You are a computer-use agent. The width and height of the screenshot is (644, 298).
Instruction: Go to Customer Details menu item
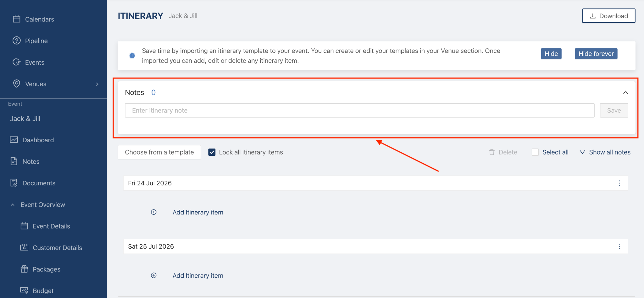click(57, 248)
